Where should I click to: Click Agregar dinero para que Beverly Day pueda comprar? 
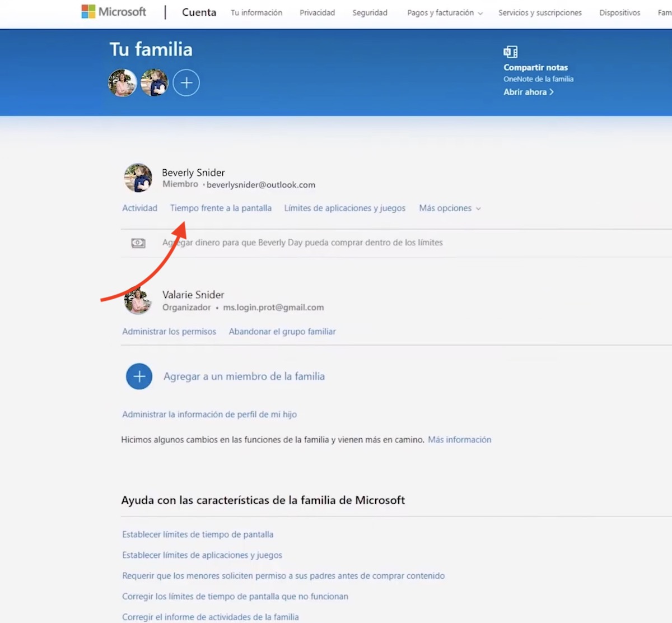[302, 243]
